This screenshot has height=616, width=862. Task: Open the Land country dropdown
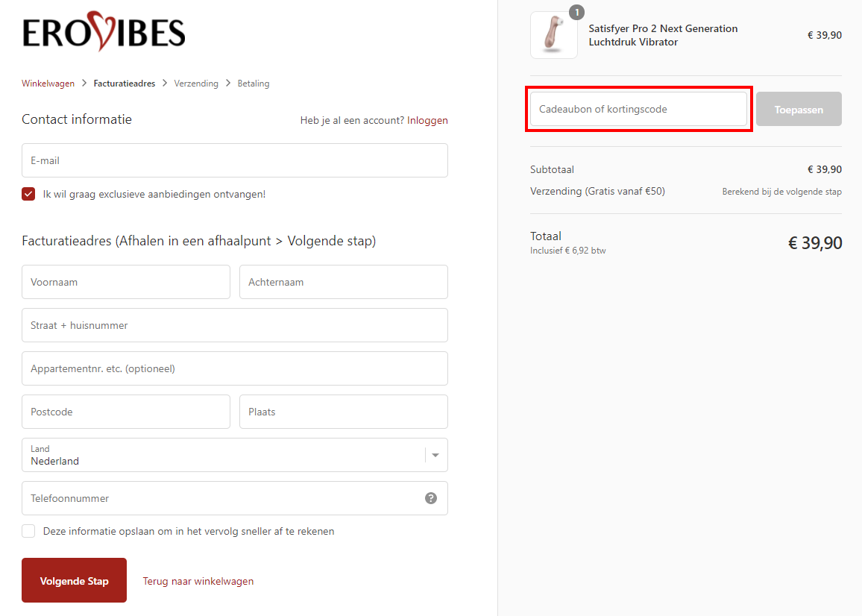tap(235, 455)
